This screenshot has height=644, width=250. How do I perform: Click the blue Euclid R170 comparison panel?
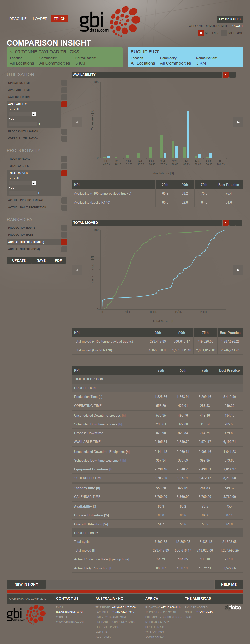[185, 57]
